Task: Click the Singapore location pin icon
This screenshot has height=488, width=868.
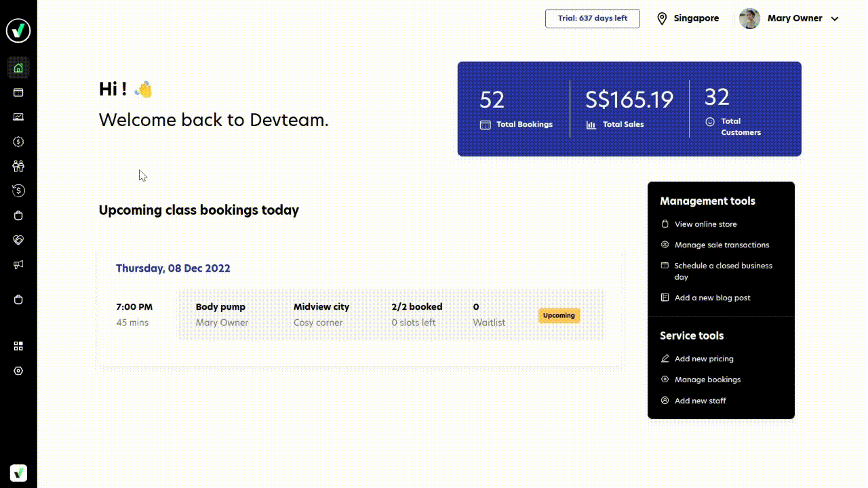Action: [x=662, y=18]
